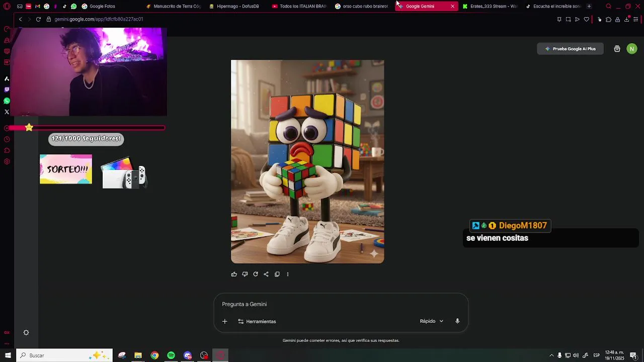Open the three-dot more options menu

(x=288, y=274)
